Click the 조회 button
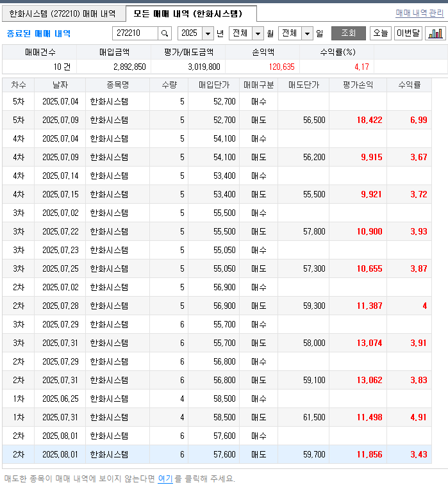 coord(349,33)
